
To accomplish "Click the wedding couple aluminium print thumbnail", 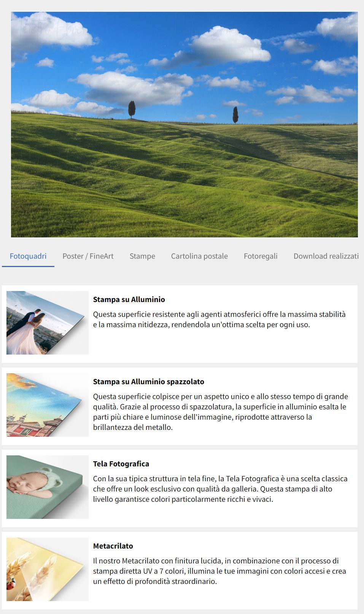I will (x=48, y=323).
